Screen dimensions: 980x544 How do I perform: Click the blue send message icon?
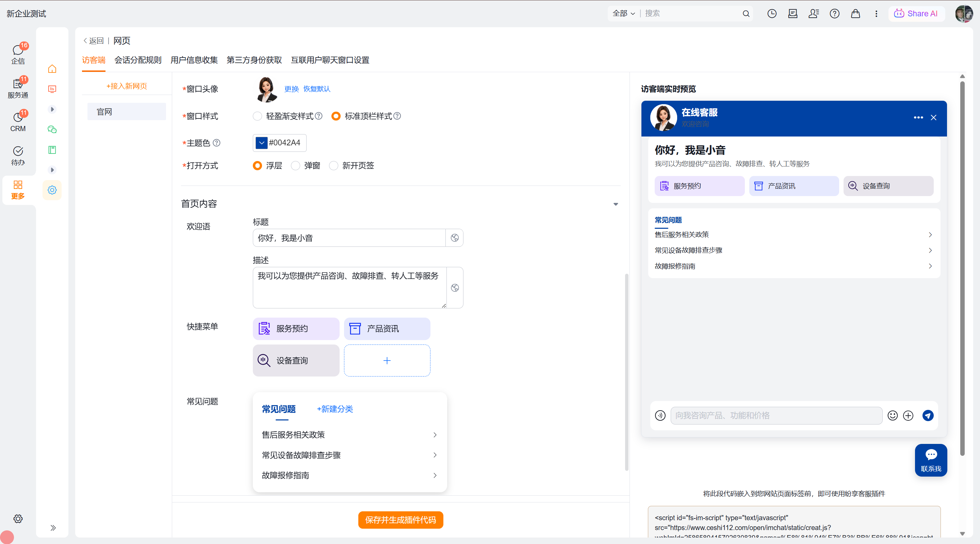(928, 415)
